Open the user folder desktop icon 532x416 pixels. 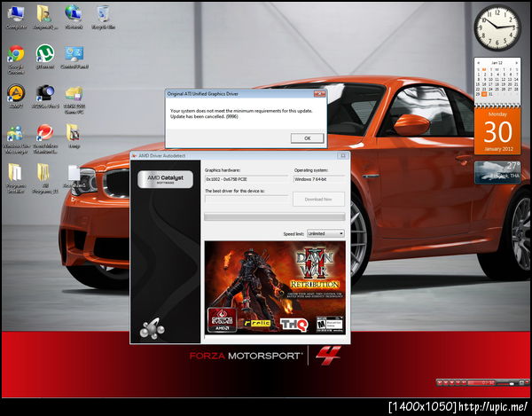coord(45,18)
